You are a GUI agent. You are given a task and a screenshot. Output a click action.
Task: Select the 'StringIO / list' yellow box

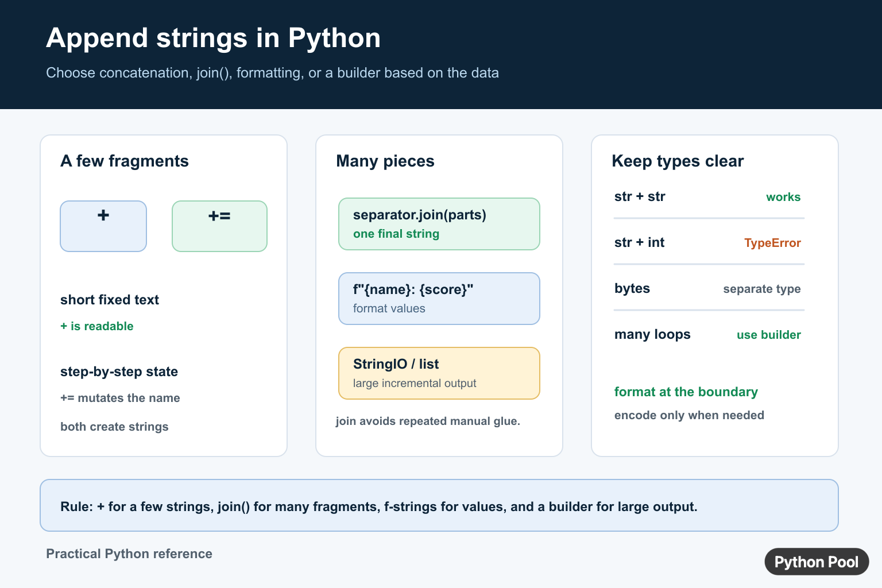coord(439,373)
